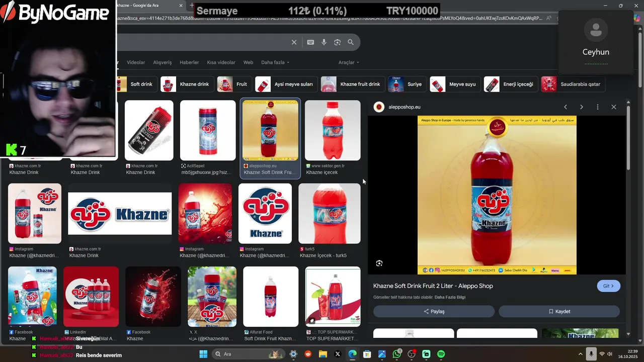Select the 'Suriye' filter chip
The width and height of the screenshot is (644, 362).
pos(408,84)
